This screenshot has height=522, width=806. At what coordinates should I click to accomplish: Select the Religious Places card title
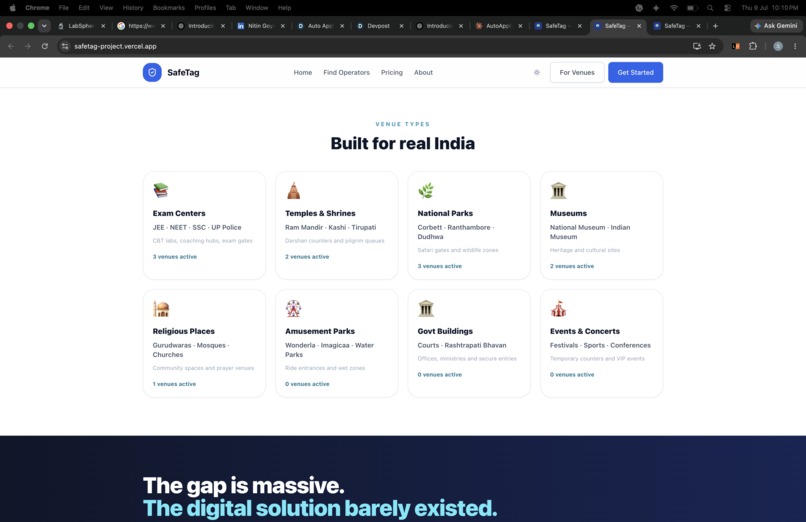click(184, 331)
